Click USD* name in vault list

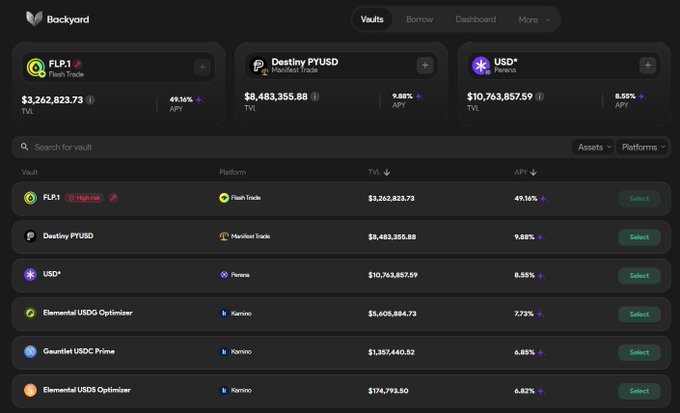click(52, 274)
